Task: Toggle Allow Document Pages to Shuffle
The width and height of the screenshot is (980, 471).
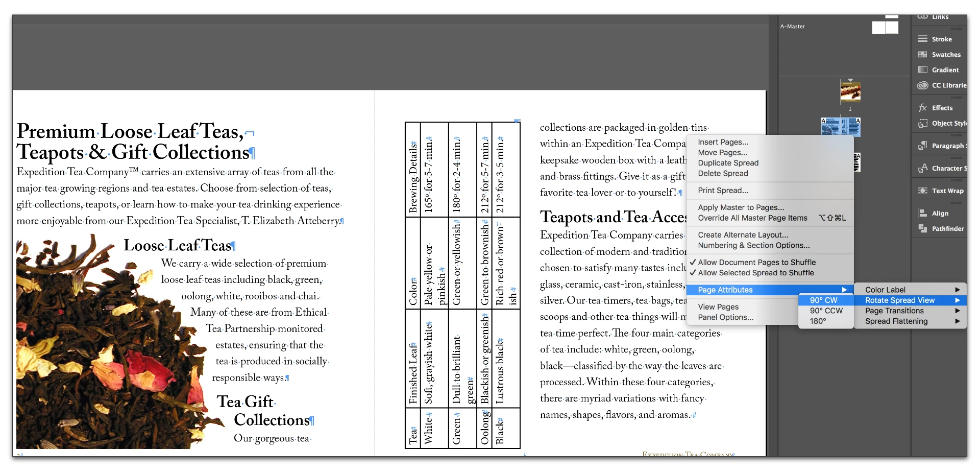Action: 756,262
